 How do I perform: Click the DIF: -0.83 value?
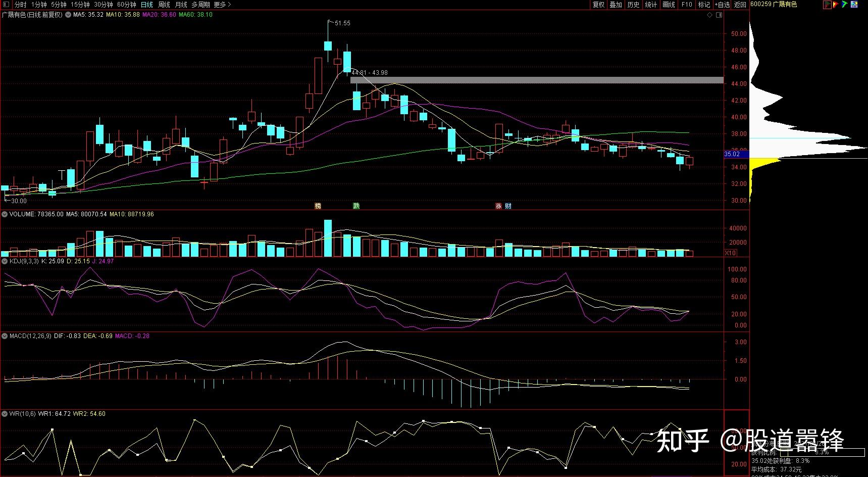tap(67, 336)
